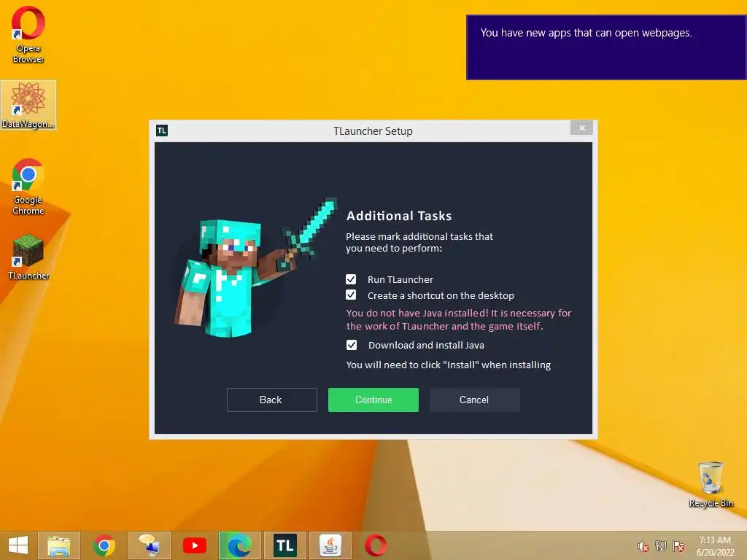Launch Chrome from the taskbar
This screenshot has height=560, width=747.
[104, 545]
